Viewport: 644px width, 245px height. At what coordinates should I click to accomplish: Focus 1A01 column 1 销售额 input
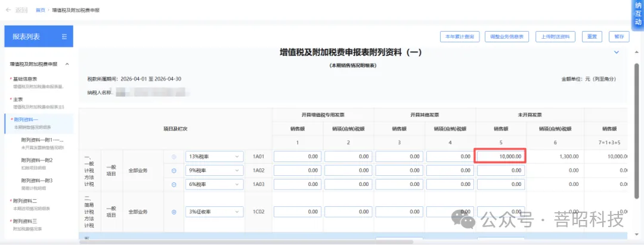tap(298, 156)
